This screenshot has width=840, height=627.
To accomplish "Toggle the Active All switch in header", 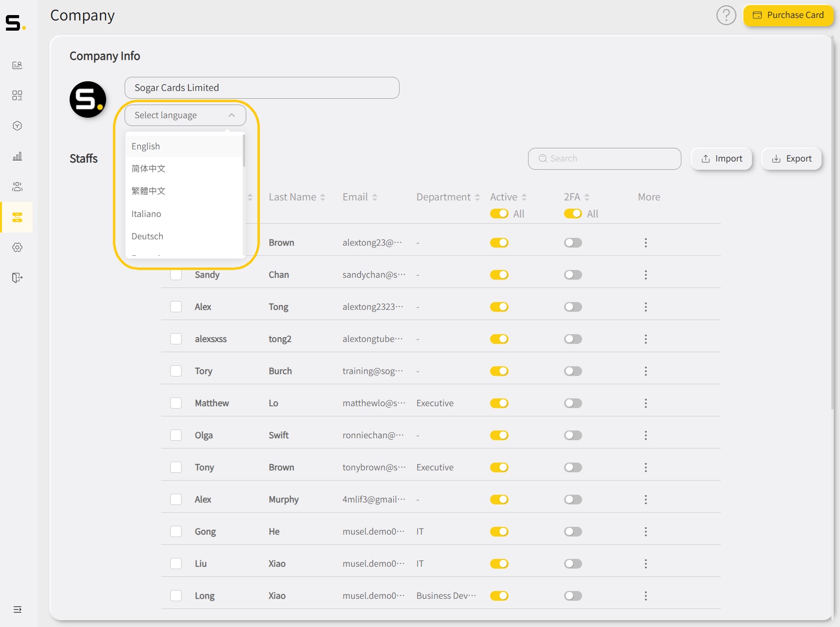I will pos(499,214).
